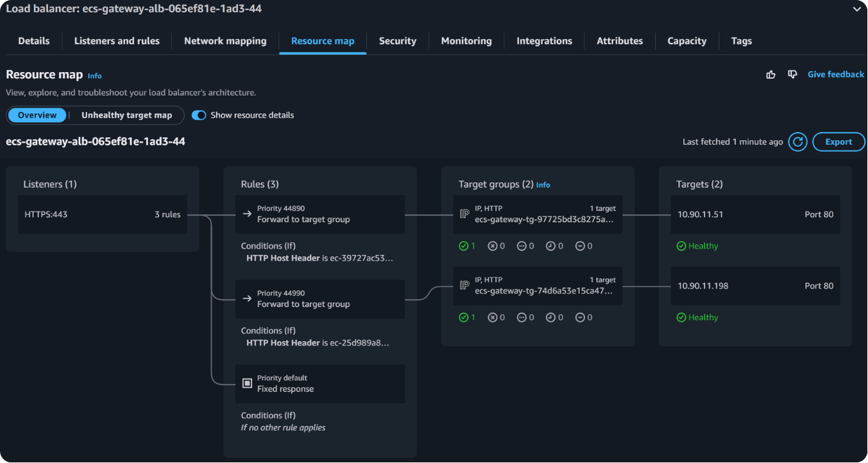The height and width of the screenshot is (463, 868).
Task: Click host header condition ec-39727ac53
Action: [319, 258]
